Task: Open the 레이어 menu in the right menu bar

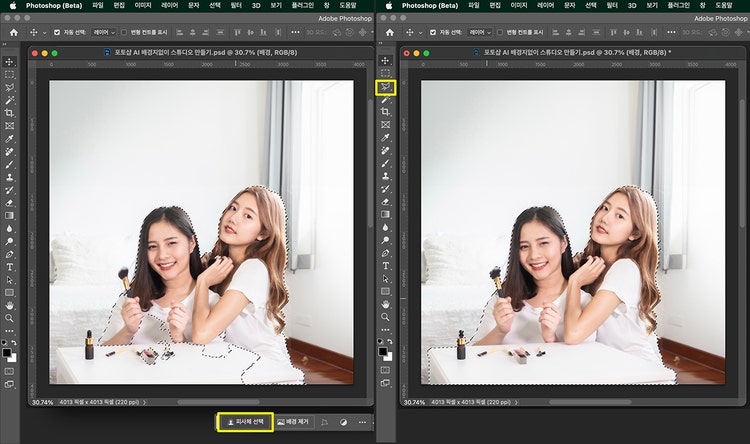Action: click(x=545, y=5)
